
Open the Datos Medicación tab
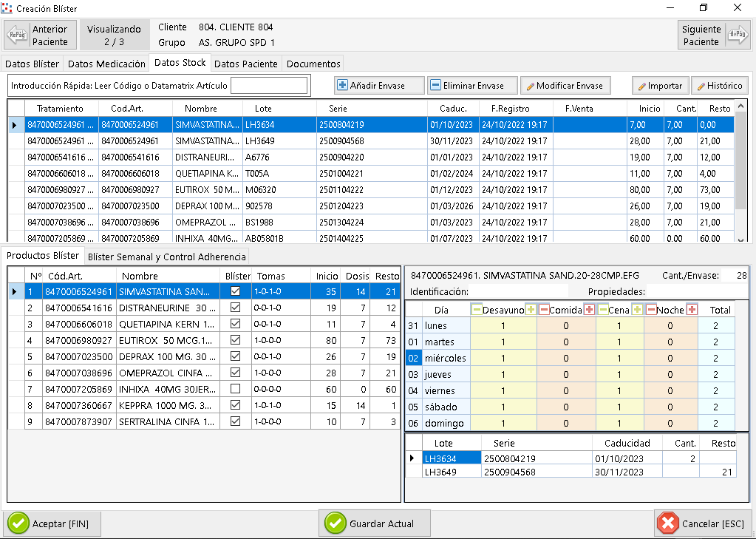coord(106,64)
